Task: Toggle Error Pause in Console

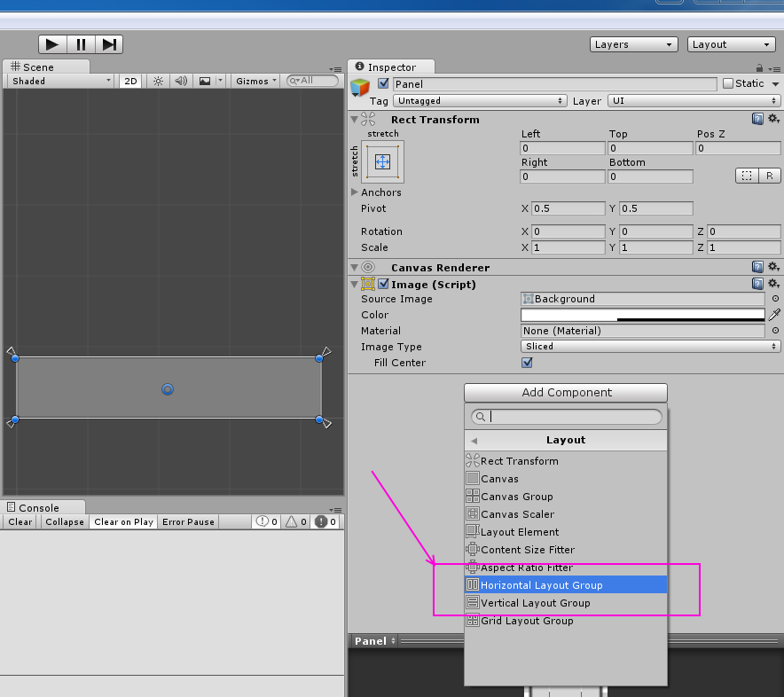Action: coord(188,521)
